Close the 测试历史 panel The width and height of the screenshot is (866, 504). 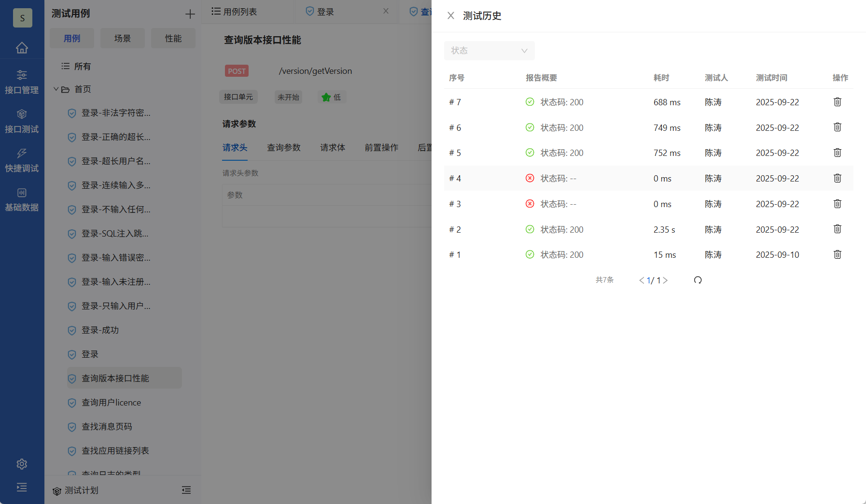click(450, 15)
